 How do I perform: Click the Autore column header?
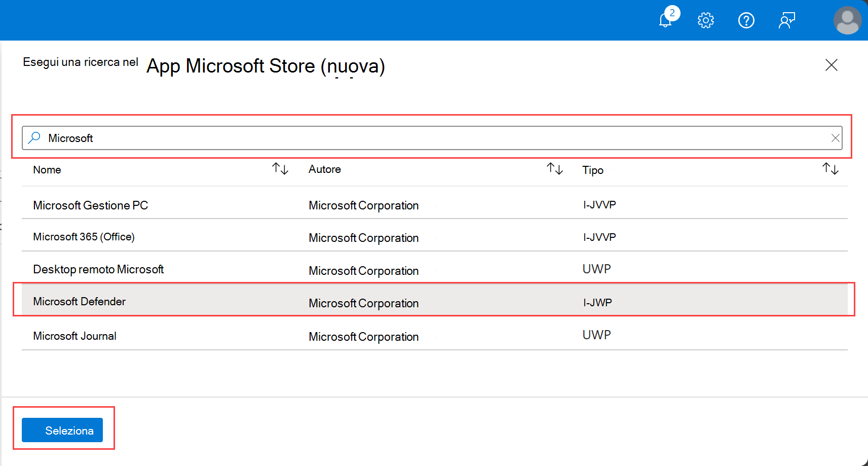click(325, 169)
